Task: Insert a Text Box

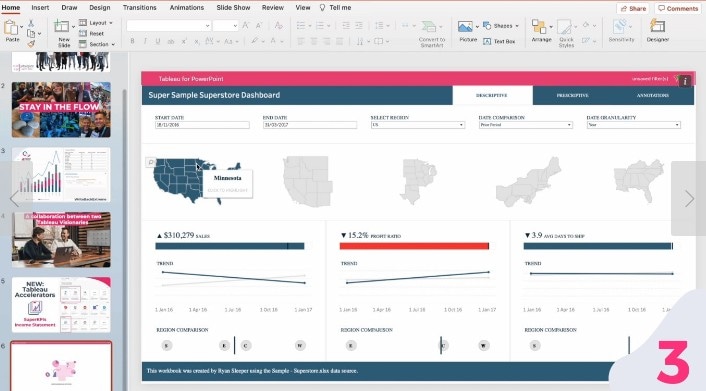Action: [499, 41]
